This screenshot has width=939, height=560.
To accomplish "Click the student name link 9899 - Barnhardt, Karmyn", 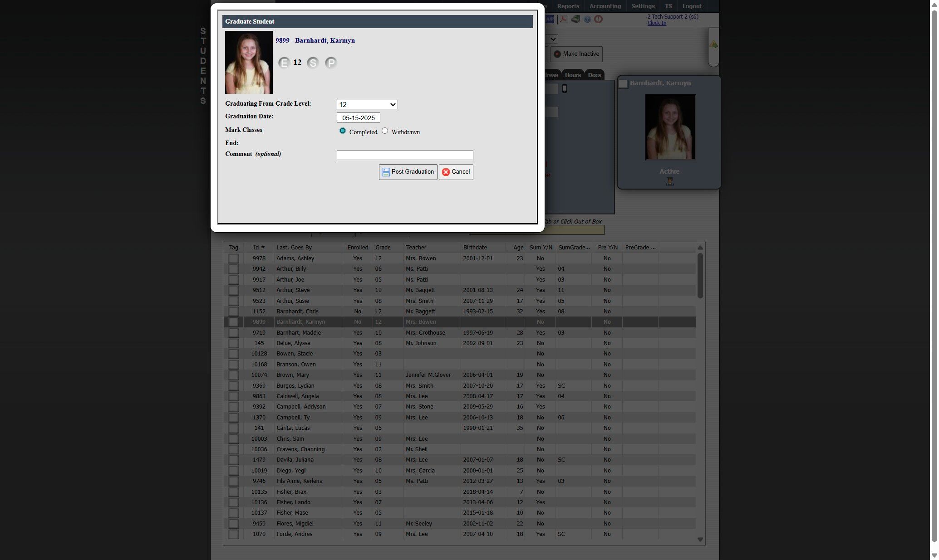I will [x=315, y=40].
